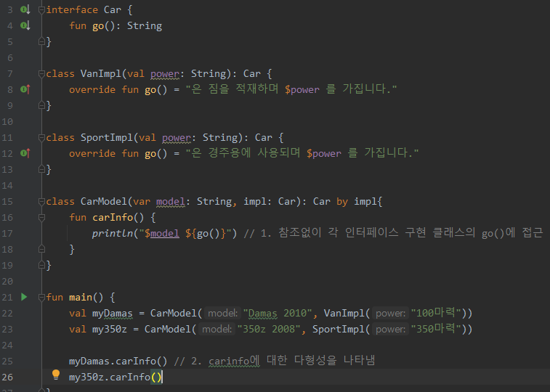Click the model parameter in the CarModel constructor

[171, 201]
